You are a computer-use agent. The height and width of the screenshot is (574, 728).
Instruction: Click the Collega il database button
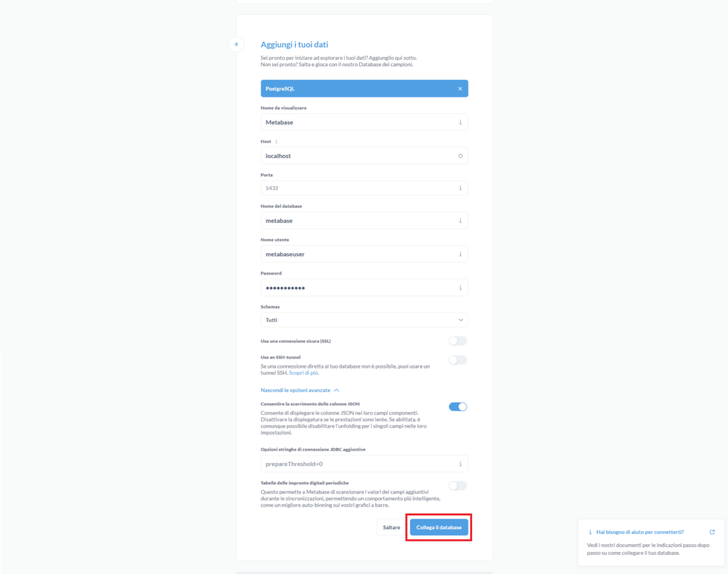pos(439,527)
